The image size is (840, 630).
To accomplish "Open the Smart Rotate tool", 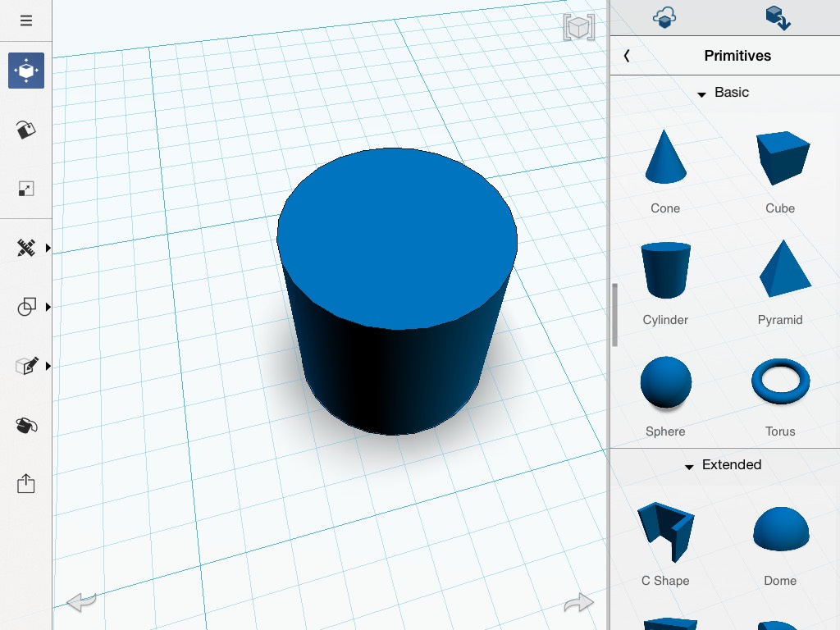I will 25,130.
